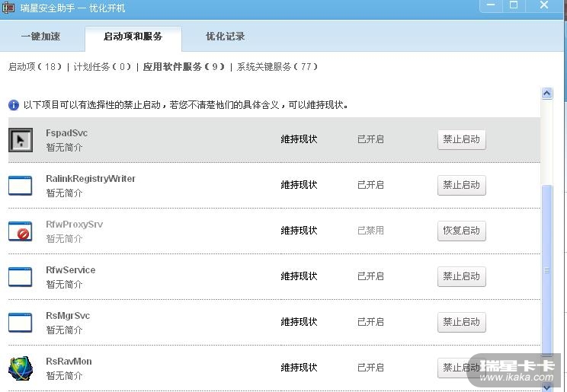Click the scrollbar up arrow
The image size is (567, 392).
546,94
